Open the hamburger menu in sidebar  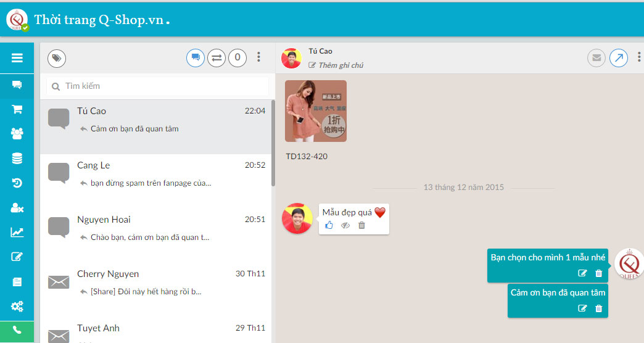(x=17, y=58)
